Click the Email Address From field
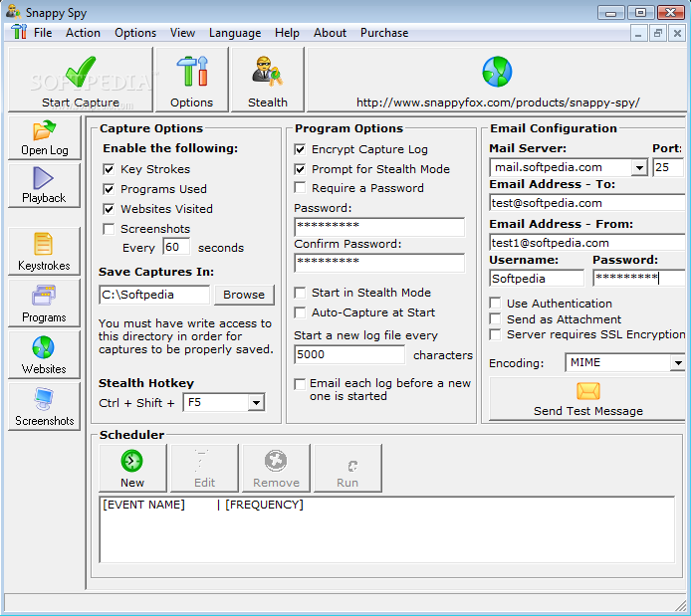 point(587,243)
